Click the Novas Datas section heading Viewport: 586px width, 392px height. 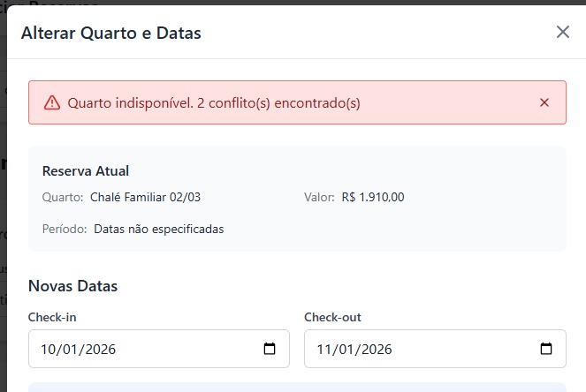pyautogui.click(x=72, y=286)
